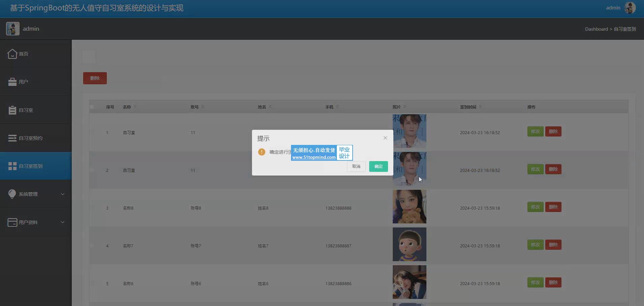Click the admin username in top header
Screen dimensions: 644x306
click(x=613, y=8)
